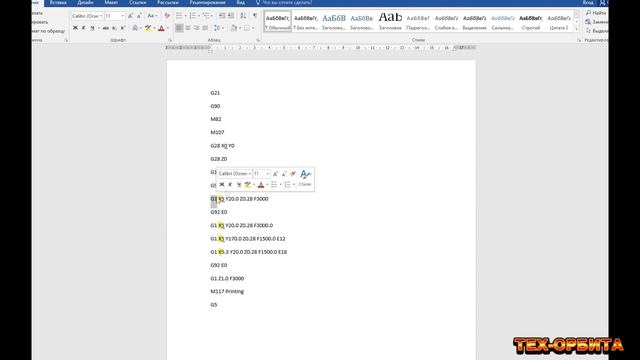Justify text in the Paragraph group
The height and width of the screenshot is (360, 640).
click(205, 28)
